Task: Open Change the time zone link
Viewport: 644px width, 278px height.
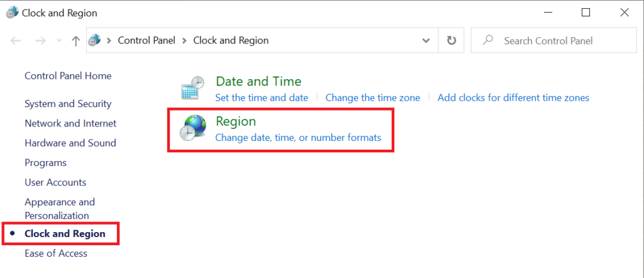Action: 372,97
